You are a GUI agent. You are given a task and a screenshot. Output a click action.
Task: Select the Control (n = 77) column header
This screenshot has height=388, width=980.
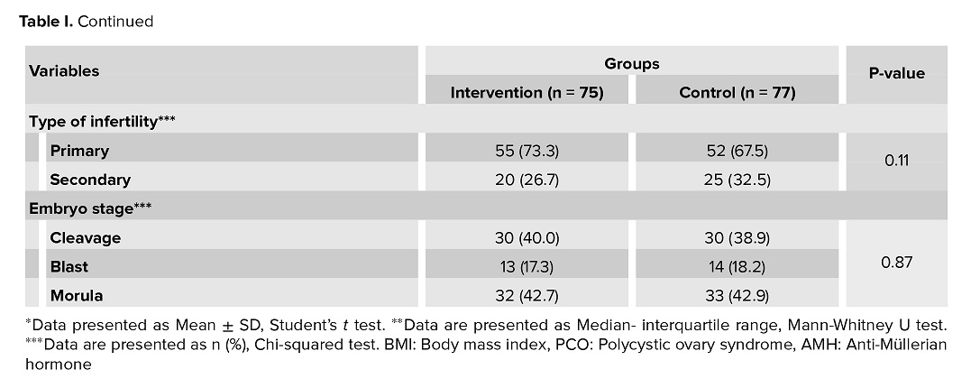(737, 92)
